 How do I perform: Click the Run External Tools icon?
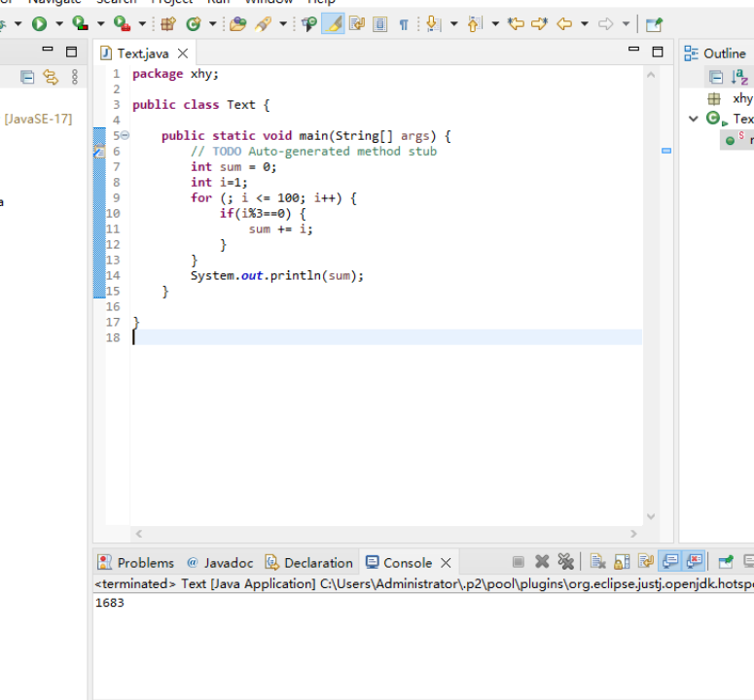pos(122,23)
